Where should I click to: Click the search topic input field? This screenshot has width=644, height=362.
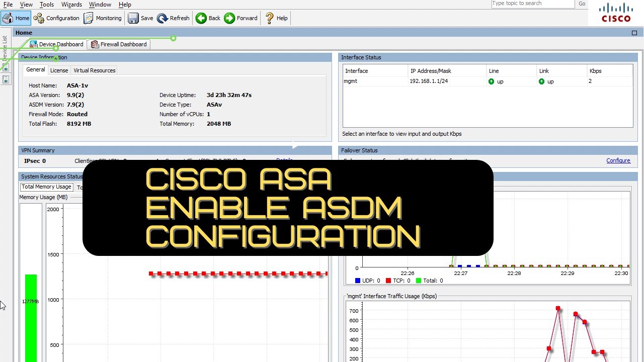533,4
